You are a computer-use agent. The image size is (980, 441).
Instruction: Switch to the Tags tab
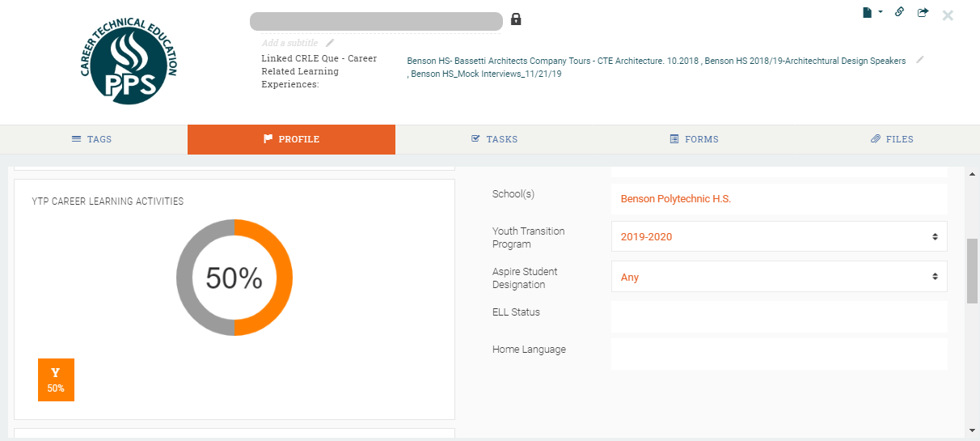(92, 139)
